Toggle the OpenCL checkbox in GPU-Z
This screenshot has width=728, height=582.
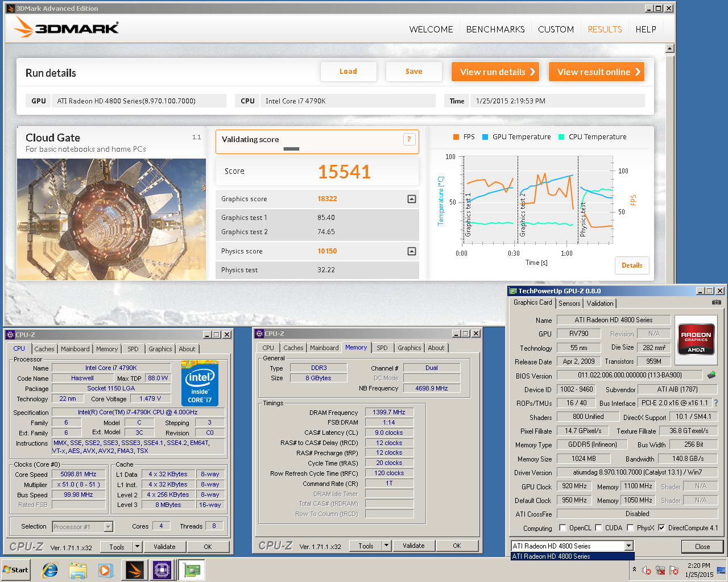pyautogui.click(x=562, y=528)
